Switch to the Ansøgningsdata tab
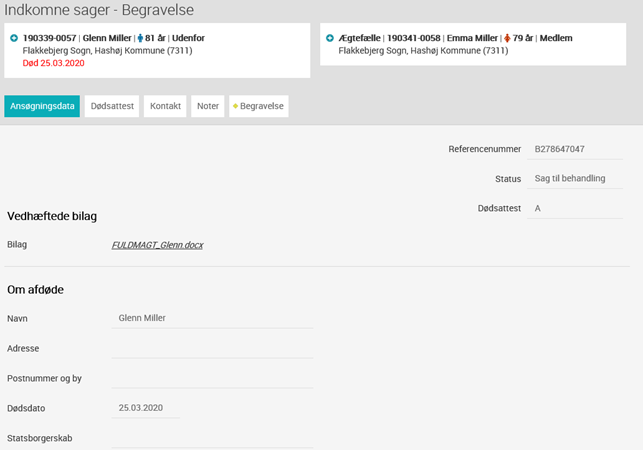The image size is (643, 450). (42, 106)
